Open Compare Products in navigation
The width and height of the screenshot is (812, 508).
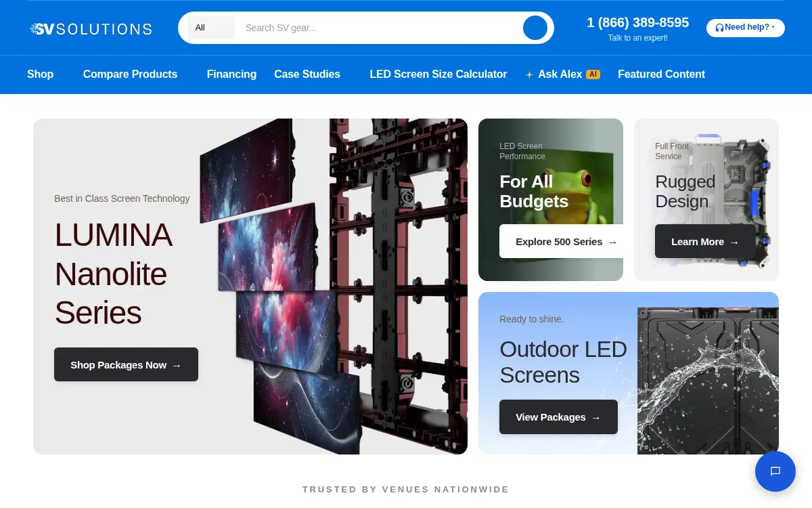tap(130, 75)
